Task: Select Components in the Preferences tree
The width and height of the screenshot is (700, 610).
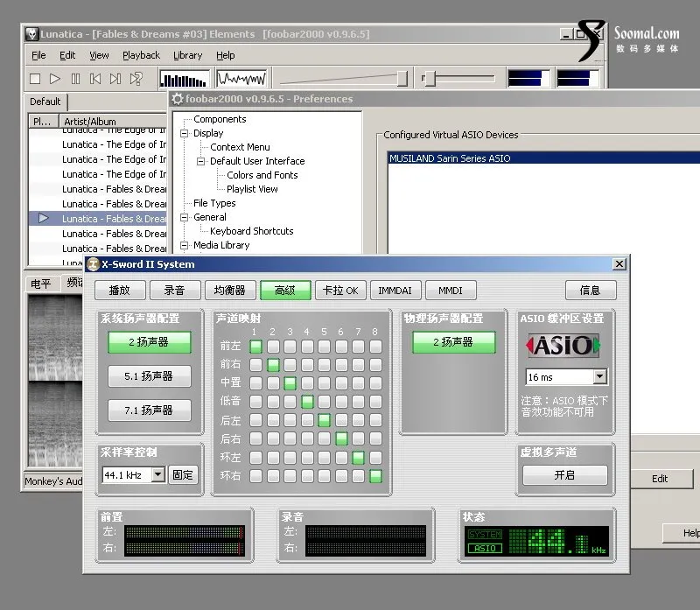Action: coord(220,119)
